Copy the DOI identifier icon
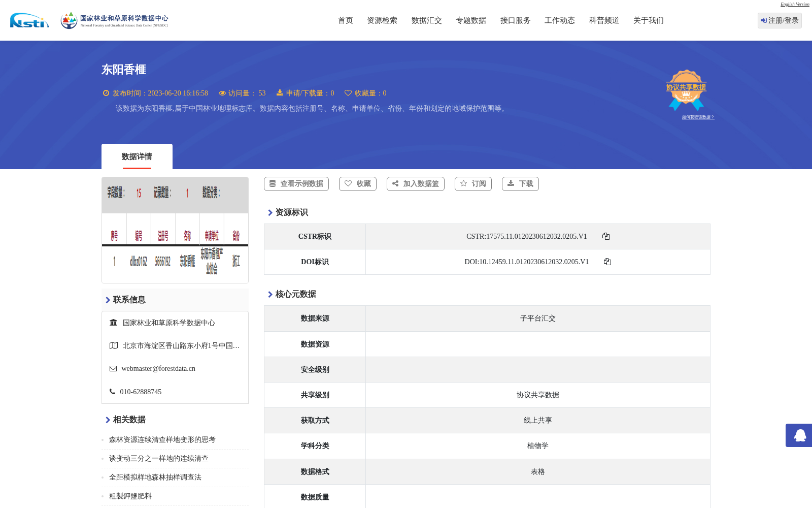812x508 pixels. click(607, 262)
